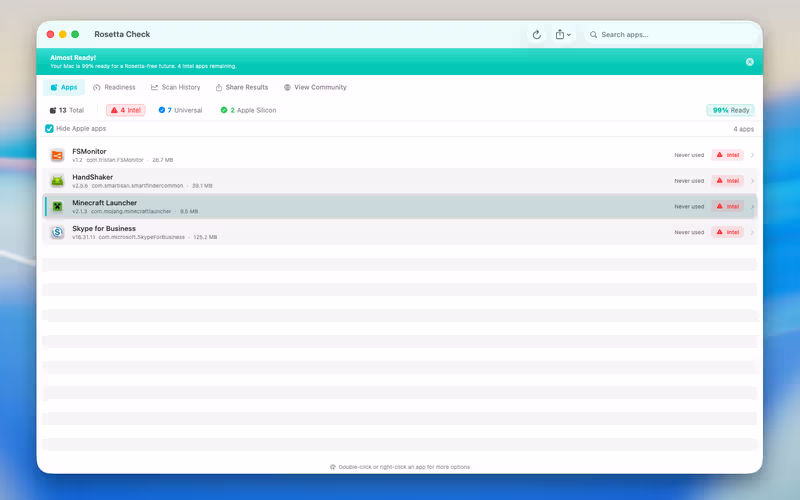Screen dimensions: 800x500
Task: Click the com.mojang.minecraftlauncher bundle identifier
Action: (131, 211)
